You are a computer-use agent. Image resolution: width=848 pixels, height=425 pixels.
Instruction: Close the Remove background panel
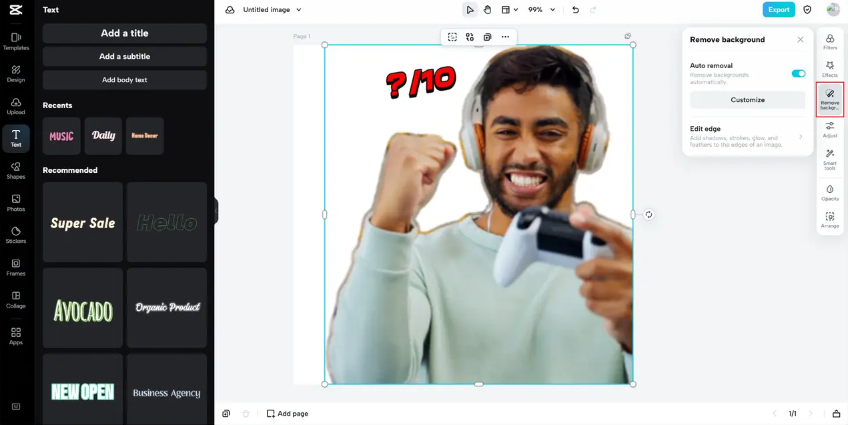[800, 39]
